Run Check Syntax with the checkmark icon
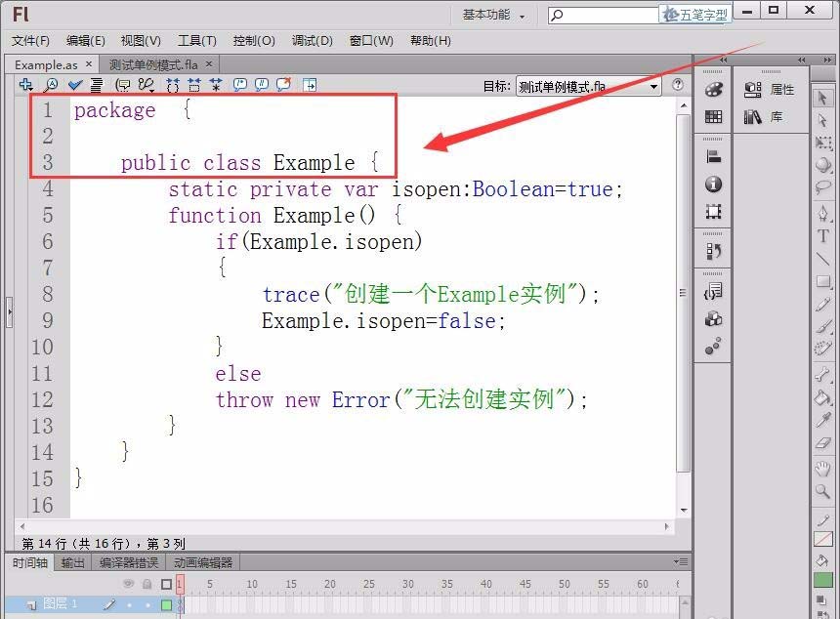Image resolution: width=840 pixels, height=619 pixels. click(x=73, y=85)
